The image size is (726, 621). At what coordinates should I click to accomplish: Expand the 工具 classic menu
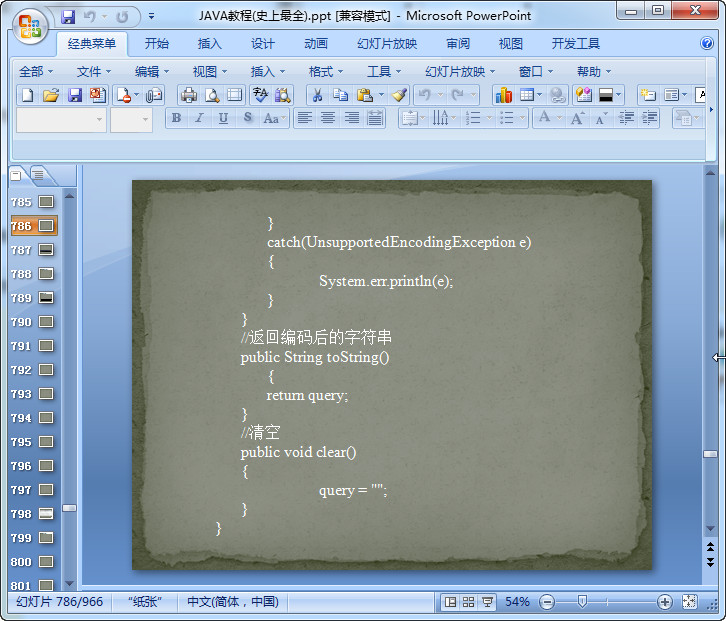pyautogui.click(x=383, y=72)
